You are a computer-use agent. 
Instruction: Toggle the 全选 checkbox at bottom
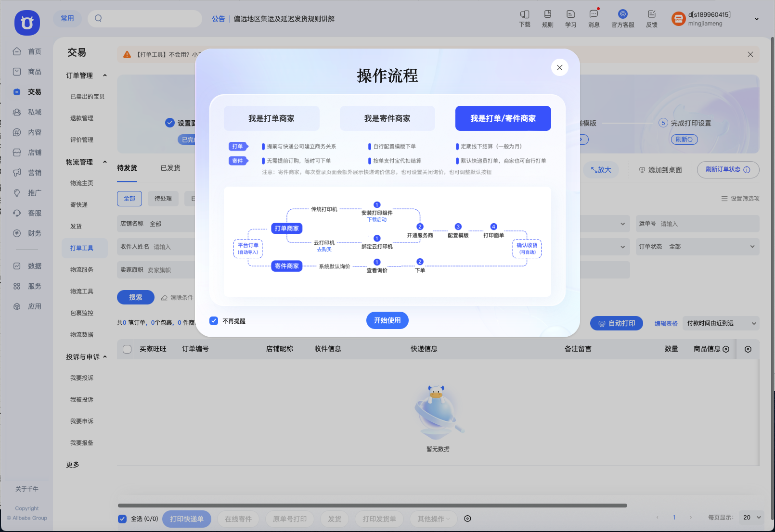coord(122,519)
